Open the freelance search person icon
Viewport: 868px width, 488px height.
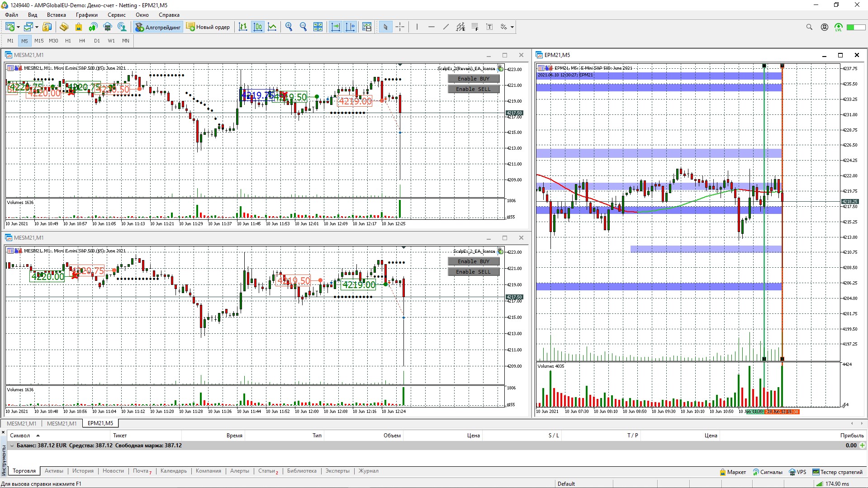click(x=122, y=27)
